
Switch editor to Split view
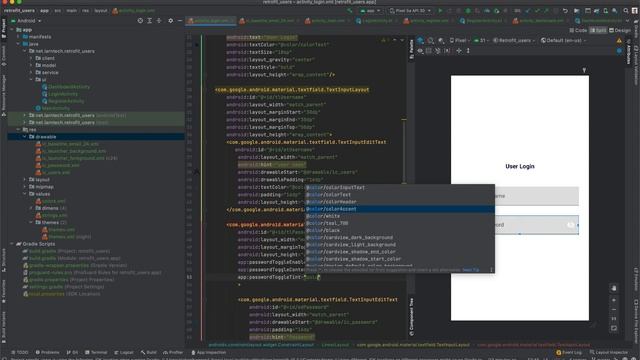click(x=598, y=30)
